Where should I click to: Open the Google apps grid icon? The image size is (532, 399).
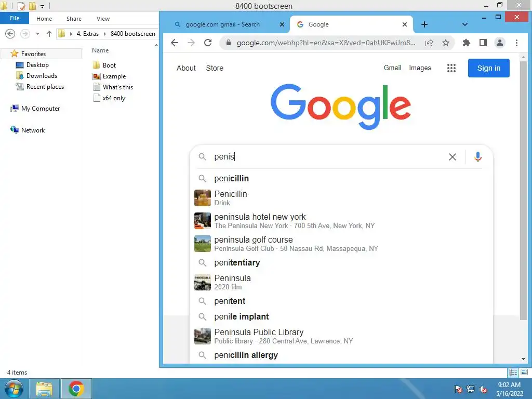(x=451, y=68)
